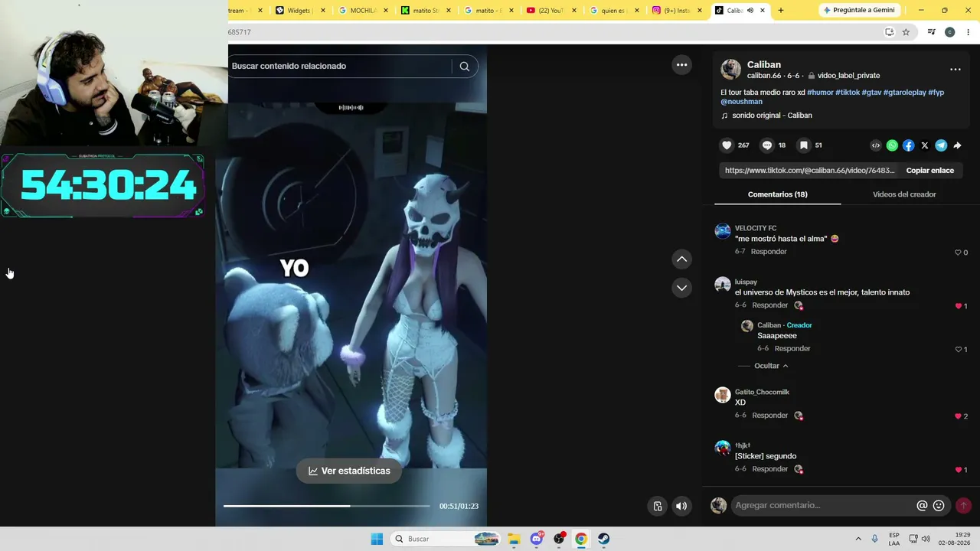Switch to the 'MOCHILA' Google tab
The width and height of the screenshot is (980, 551).
[362, 11]
